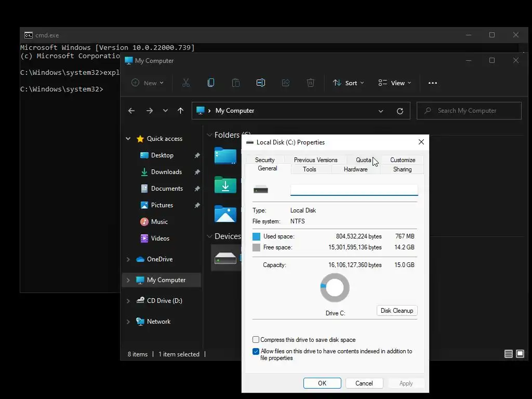
Task: Confirm properties with OK button
Action: point(322,383)
